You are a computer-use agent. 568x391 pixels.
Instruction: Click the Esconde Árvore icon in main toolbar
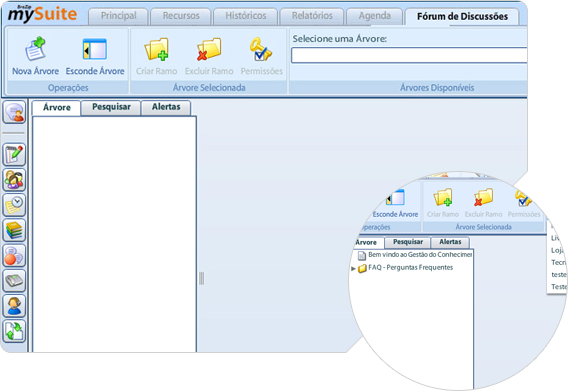point(95,49)
